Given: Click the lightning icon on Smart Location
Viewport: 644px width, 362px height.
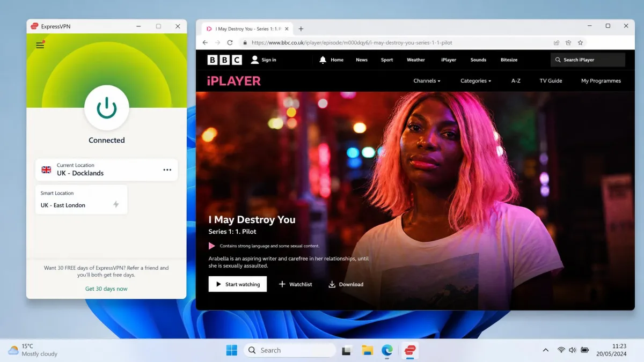Looking at the screenshot, I should pos(116,205).
